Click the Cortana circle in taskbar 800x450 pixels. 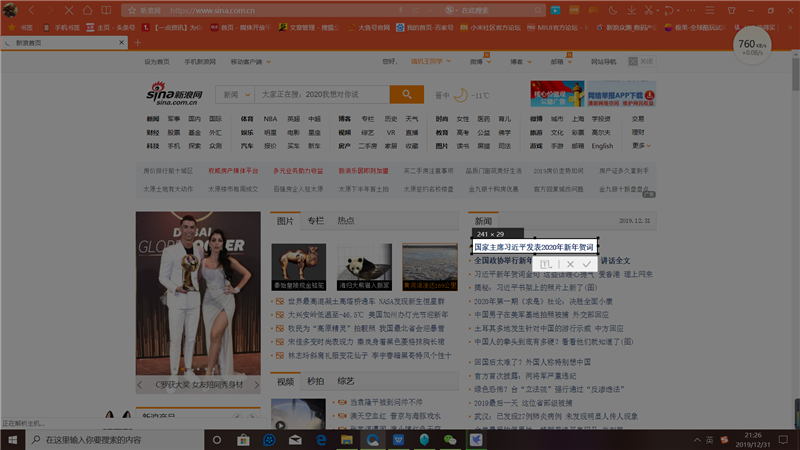[x=217, y=440]
